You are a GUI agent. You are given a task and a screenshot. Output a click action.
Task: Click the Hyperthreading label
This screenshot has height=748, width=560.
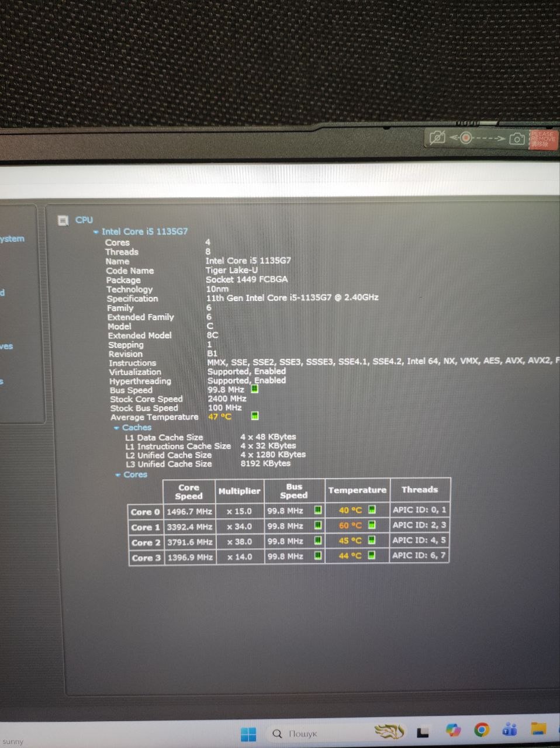pyautogui.click(x=140, y=381)
